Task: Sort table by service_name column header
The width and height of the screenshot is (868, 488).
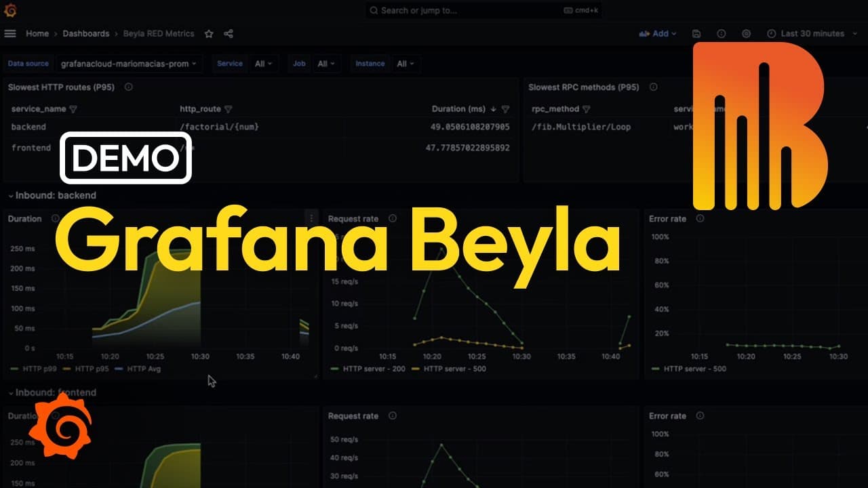Action: (39, 109)
